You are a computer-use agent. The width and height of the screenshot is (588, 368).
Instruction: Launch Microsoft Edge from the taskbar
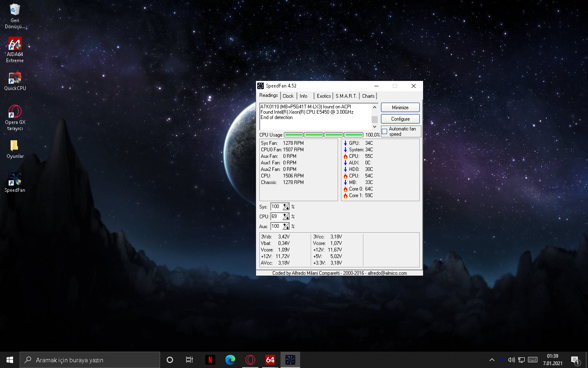pos(230,360)
